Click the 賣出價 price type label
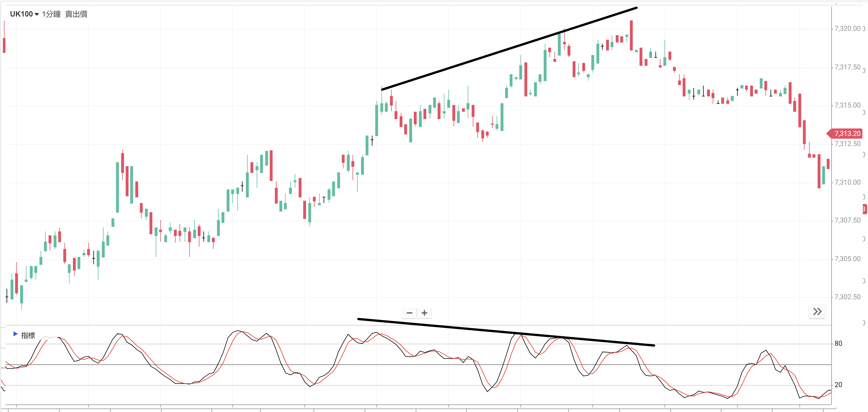The image size is (868, 412). click(x=76, y=14)
